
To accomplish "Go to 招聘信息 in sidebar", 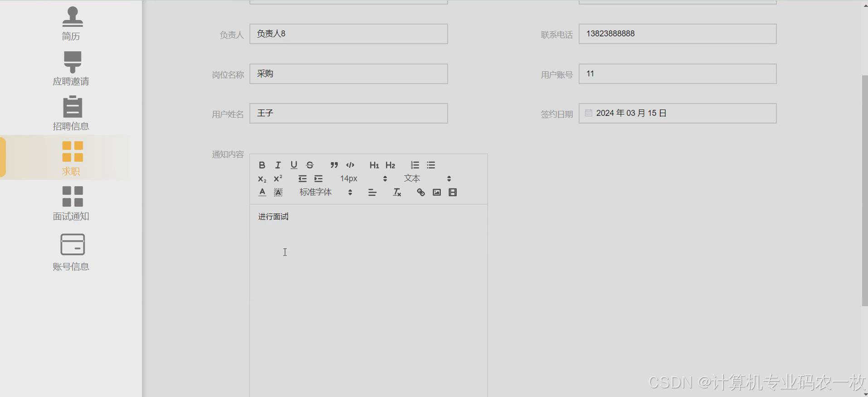I will point(72,113).
